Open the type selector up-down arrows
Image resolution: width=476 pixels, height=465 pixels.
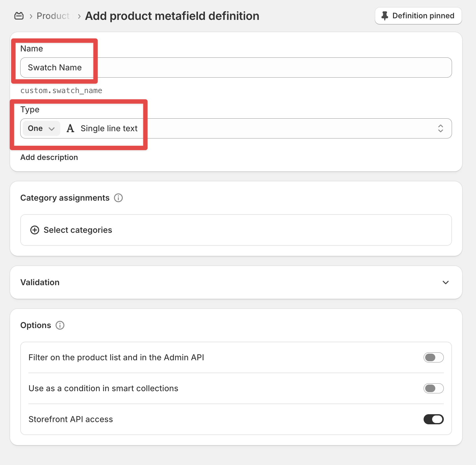tap(440, 128)
